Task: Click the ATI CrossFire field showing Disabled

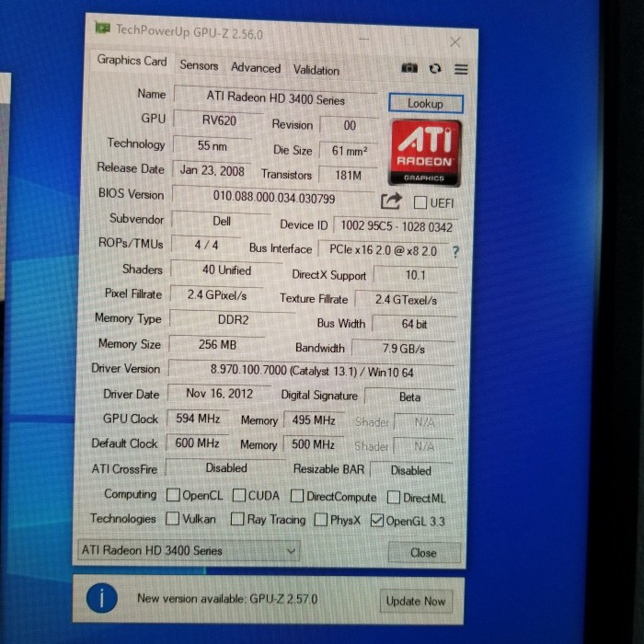Action: point(226,467)
